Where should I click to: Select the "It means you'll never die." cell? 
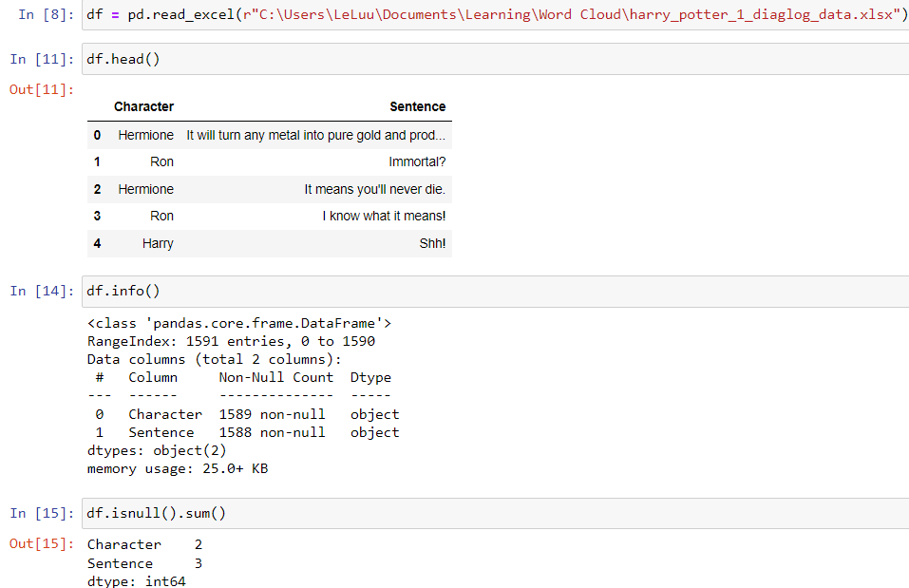tap(374, 189)
